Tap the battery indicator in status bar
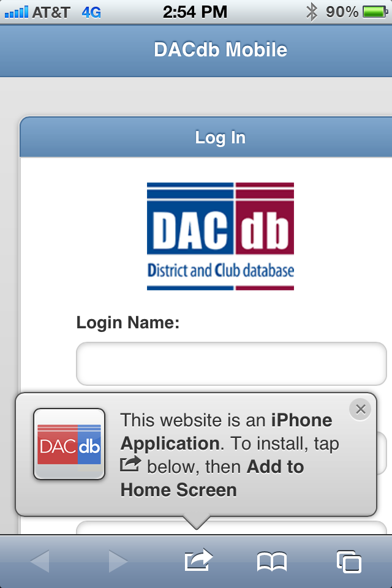392x588 pixels. click(375, 12)
